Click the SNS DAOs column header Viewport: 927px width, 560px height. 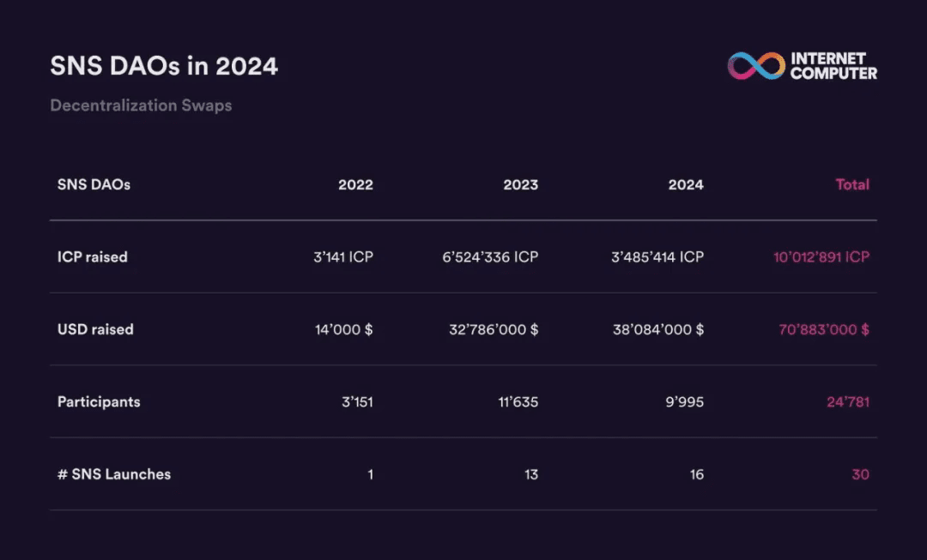[x=94, y=184]
